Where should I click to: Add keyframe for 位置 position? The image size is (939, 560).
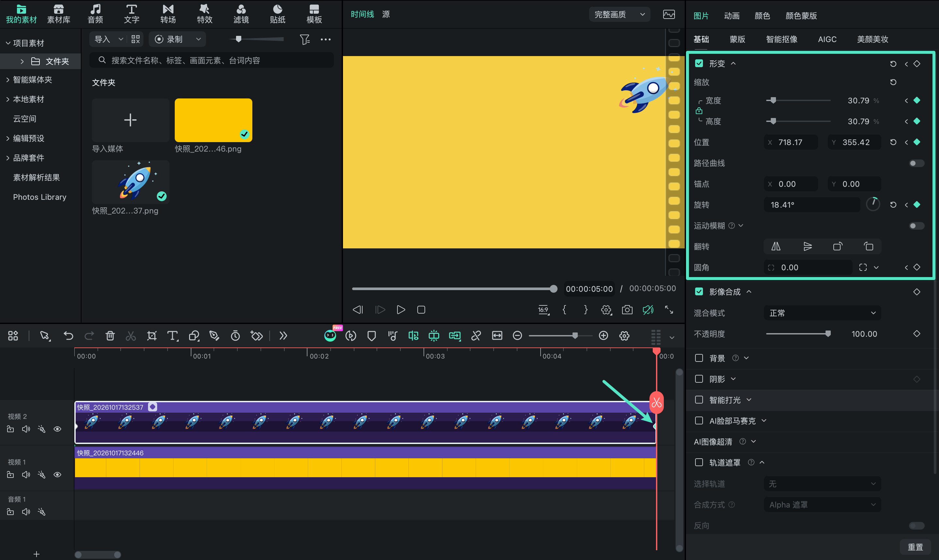click(917, 142)
